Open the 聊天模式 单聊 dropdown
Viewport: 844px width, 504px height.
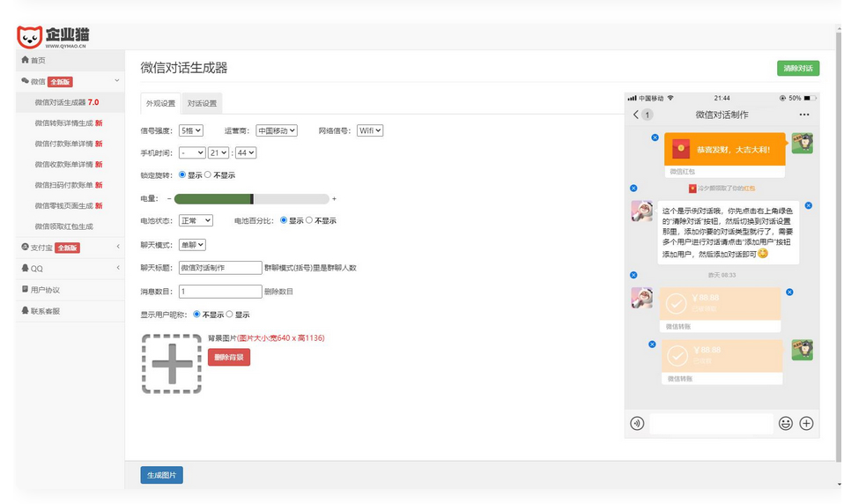[192, 244]
